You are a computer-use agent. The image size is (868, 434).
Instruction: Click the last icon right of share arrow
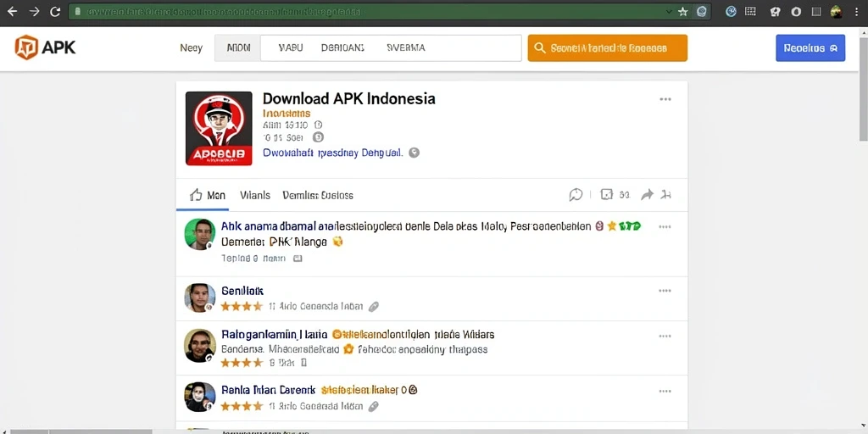[667, 195]
